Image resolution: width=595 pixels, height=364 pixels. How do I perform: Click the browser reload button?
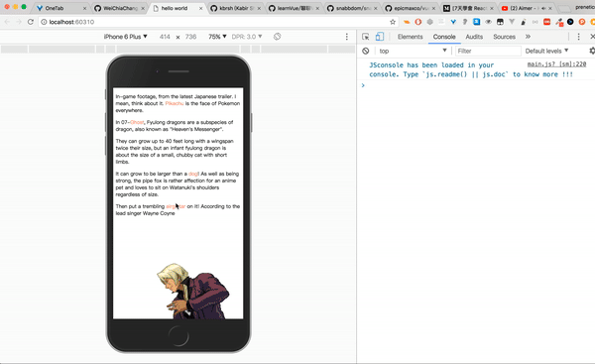click(x=31, y=22)
